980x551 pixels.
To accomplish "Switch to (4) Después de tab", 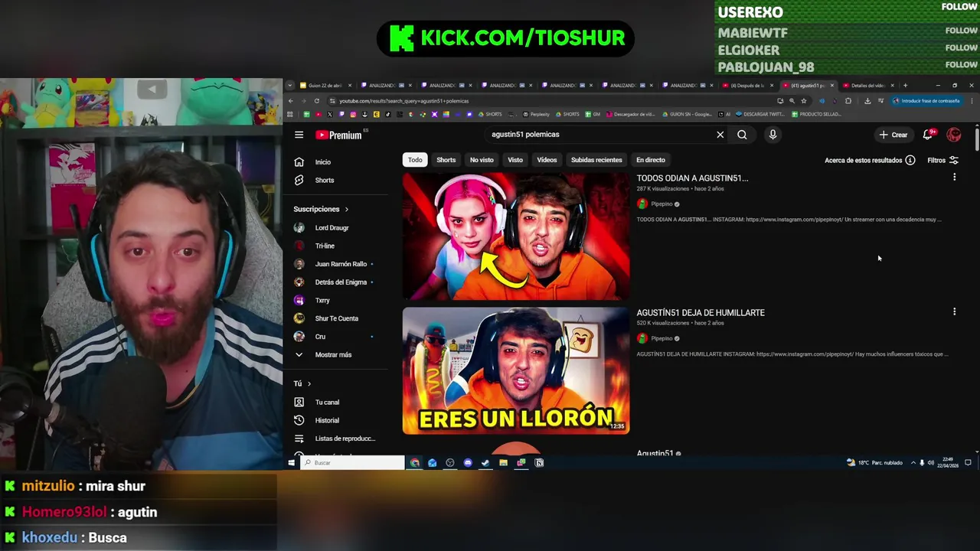I will tap(746, 86).
